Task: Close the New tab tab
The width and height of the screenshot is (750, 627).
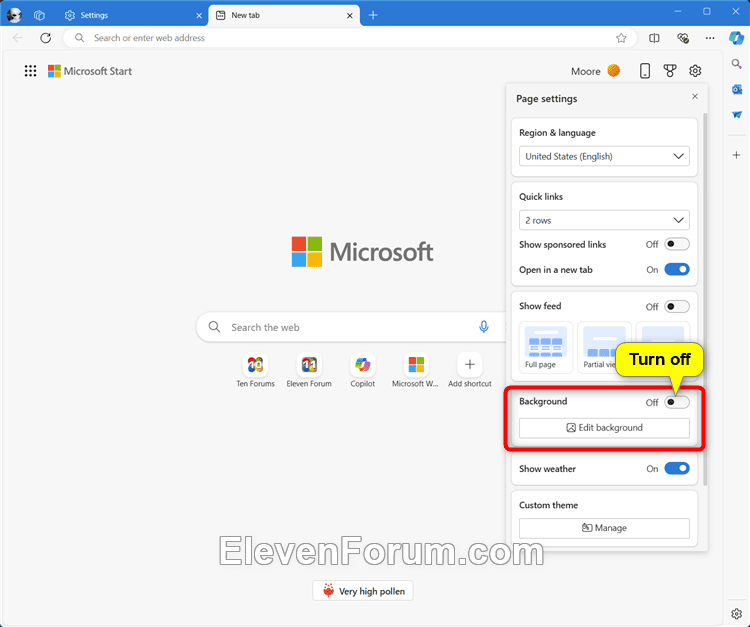Action: coord(350,16)
